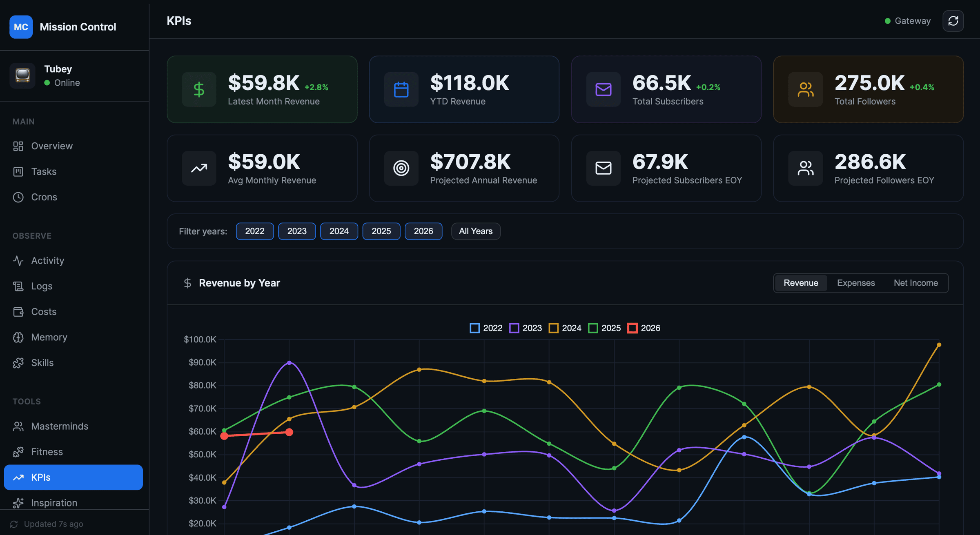Switch chart to Net Income tab
The height and width of the screenshot is (535, 980).
[915, 283]
